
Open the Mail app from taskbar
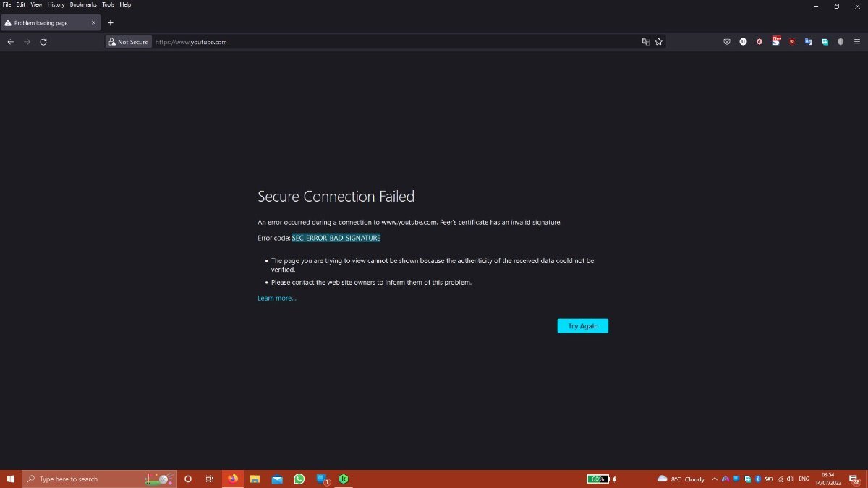(x=277, y=479)
